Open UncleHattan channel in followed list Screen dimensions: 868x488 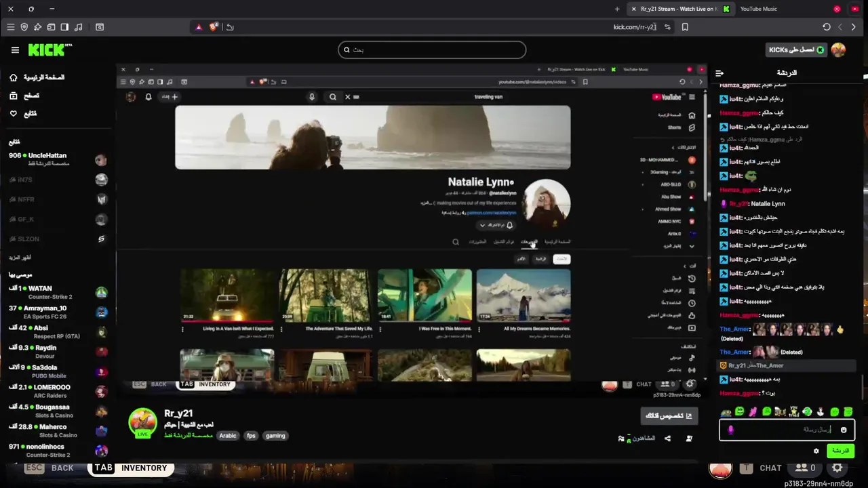click(58, 159)
